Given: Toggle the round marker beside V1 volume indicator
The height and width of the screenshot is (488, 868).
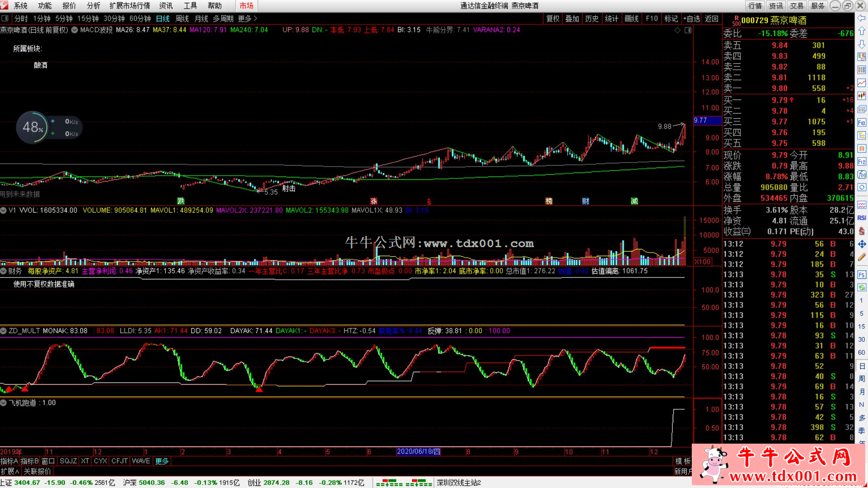Looking at the screenshot, I should tap(4, 211).
